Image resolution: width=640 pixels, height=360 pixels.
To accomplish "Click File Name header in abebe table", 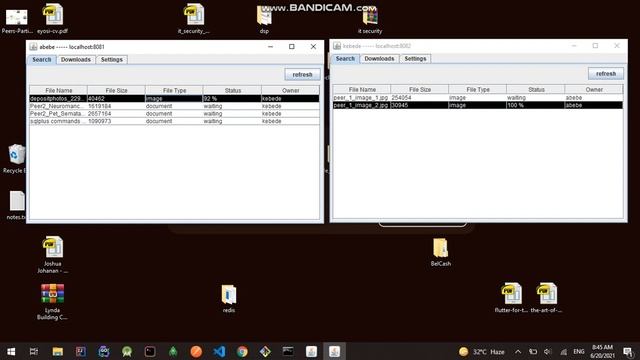I will (58, 90).
